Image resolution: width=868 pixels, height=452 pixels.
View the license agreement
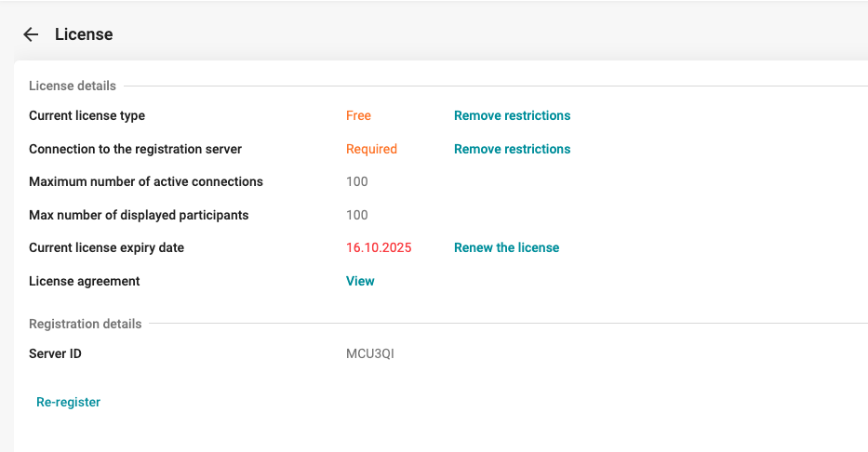coord(360,281)
